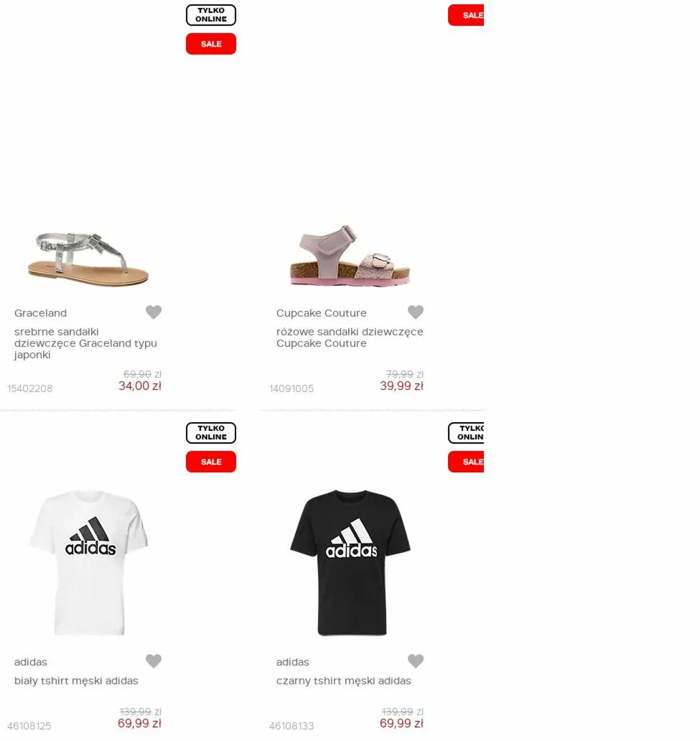700x741 pixels.
Task: Click Cupcake Couture brand name
Action: point(321,313)
